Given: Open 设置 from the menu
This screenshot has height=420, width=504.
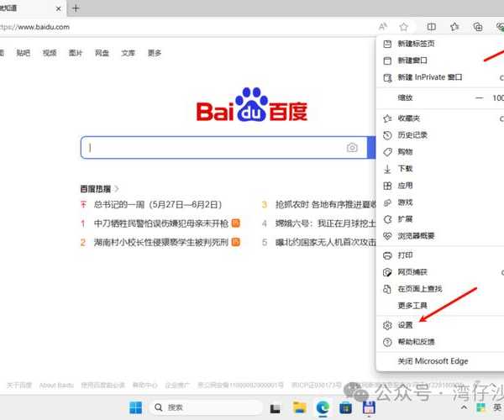Looking at the screenshot, I should [439, 325].
